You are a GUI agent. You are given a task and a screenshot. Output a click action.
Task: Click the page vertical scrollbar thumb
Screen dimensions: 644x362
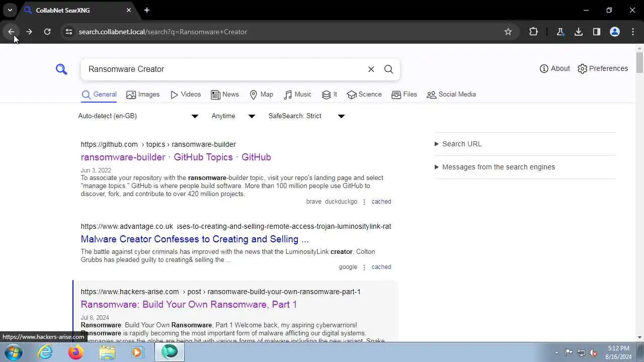639,63
